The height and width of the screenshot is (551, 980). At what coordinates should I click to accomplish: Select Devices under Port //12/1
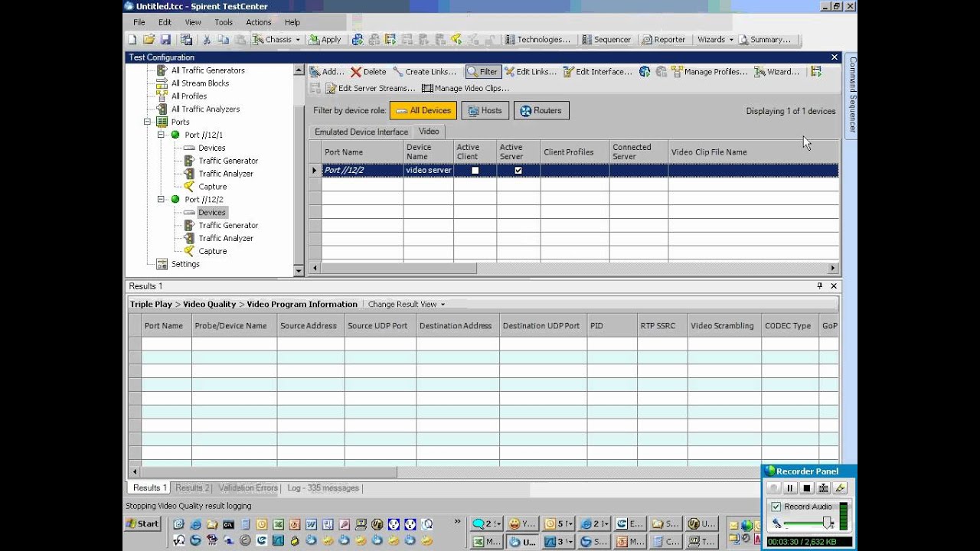point(211,148)
